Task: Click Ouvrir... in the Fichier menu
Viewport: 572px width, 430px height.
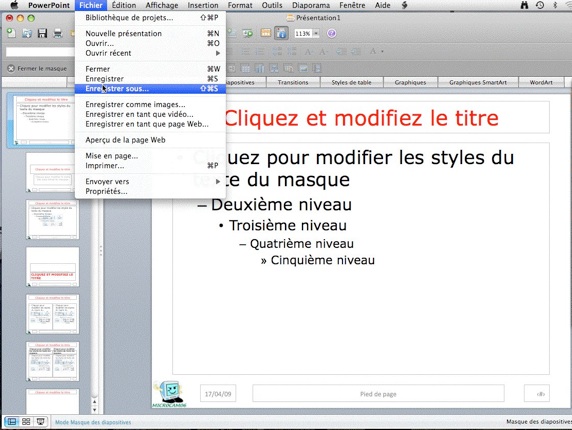Action: tap(150, 43)
